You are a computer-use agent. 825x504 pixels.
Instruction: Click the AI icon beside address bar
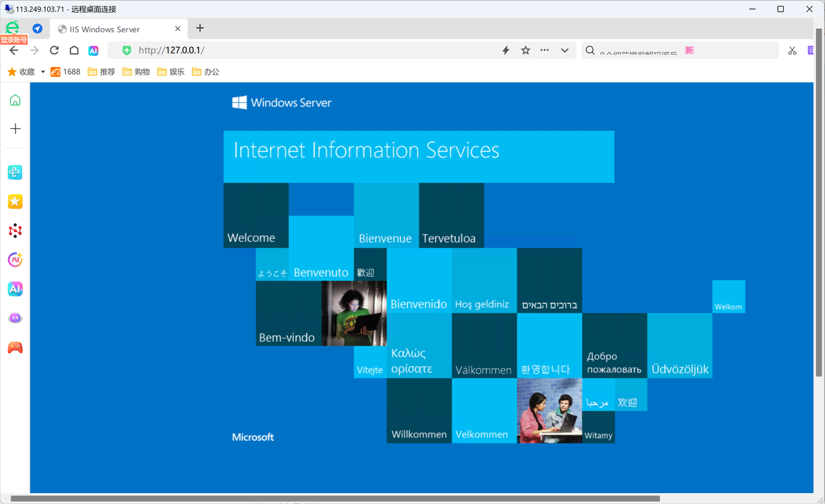coord(93,50)
